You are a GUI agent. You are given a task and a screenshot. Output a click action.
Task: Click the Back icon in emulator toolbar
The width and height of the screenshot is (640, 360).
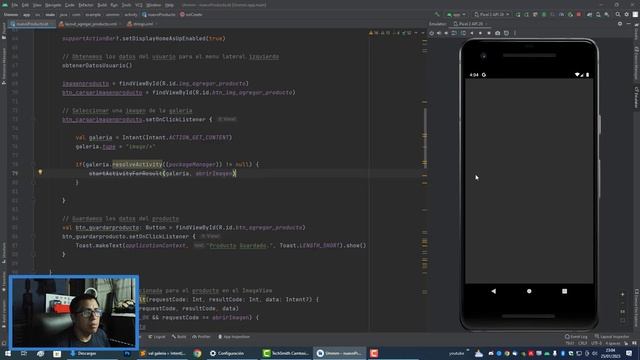tap(472, 33)
